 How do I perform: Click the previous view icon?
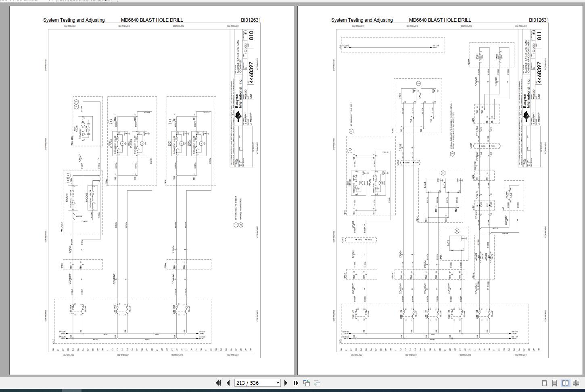click(307, 383)
